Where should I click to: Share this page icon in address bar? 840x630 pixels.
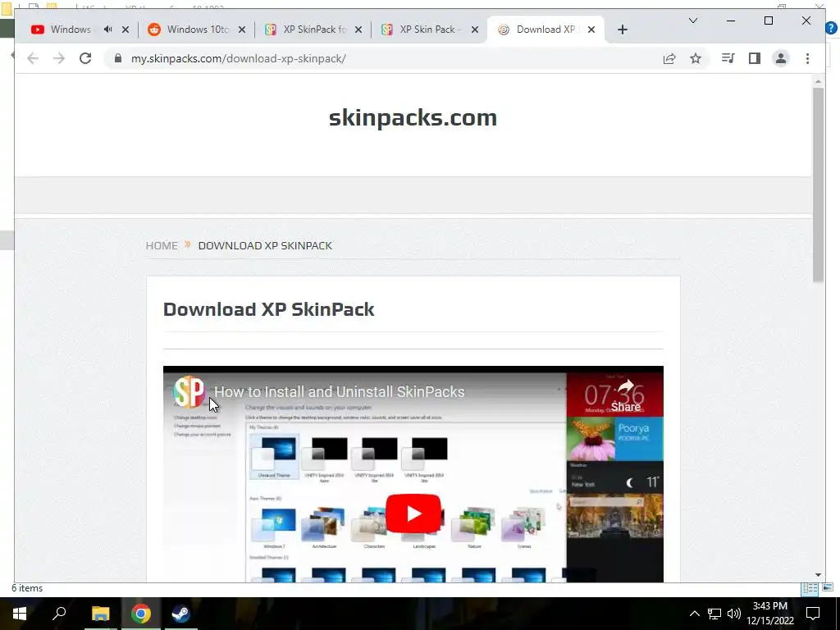(669, 58)
